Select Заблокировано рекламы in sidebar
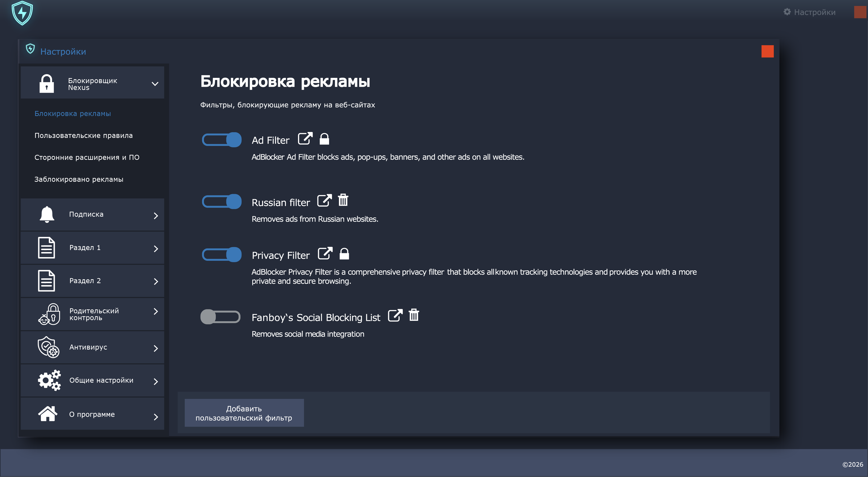Screen dimensions: 868x477 pyautogui.click(x=79, y=179)
